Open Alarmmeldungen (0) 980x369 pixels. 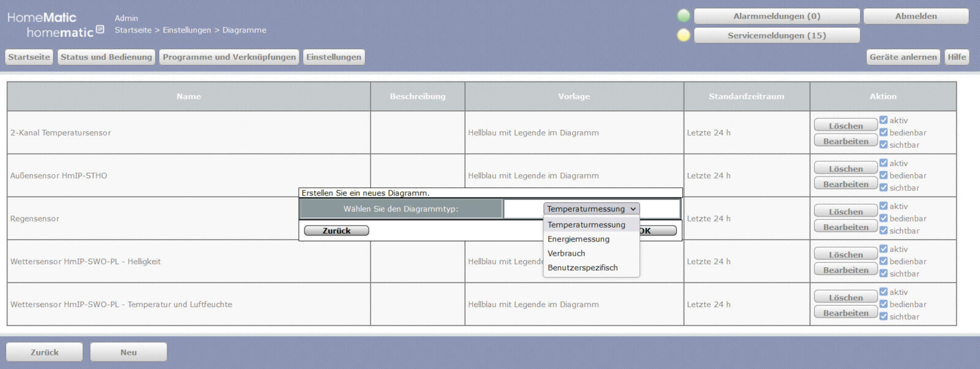[777, 16]
